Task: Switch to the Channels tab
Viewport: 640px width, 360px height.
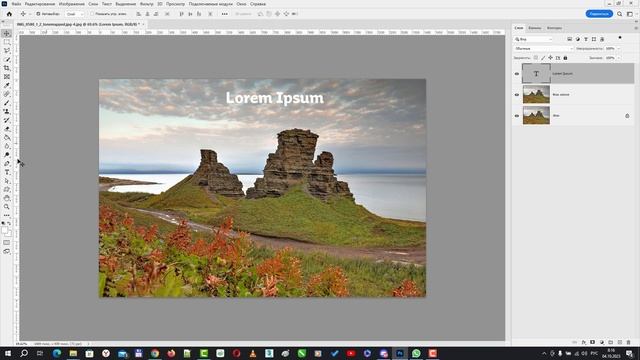Action: click(534, 28)
